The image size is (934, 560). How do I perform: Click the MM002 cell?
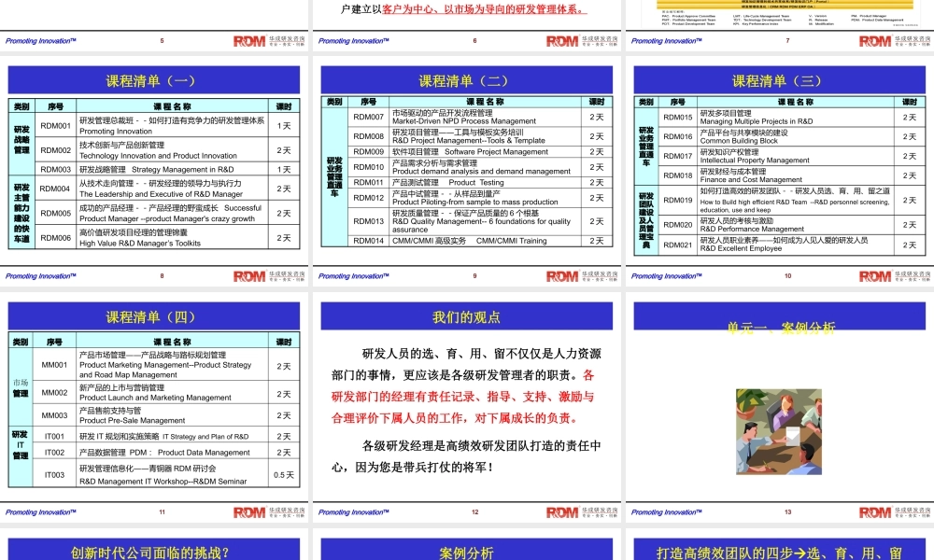point(54,393)
